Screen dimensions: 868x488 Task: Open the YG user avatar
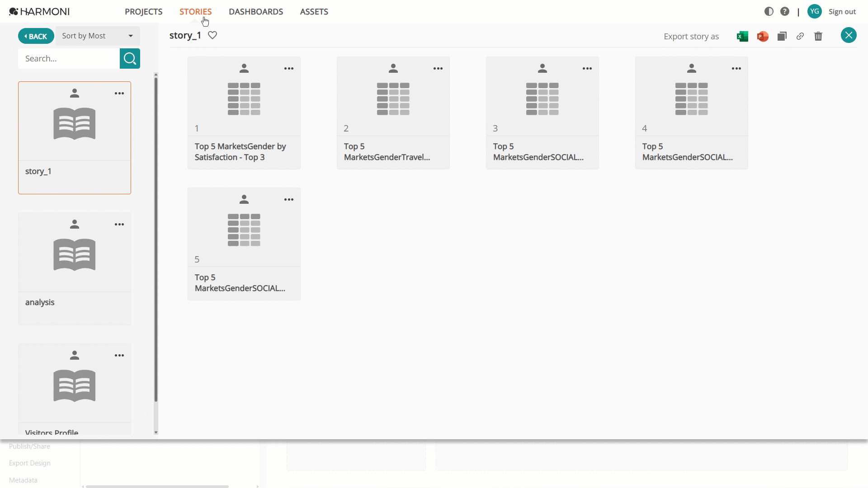click(815, 11)
